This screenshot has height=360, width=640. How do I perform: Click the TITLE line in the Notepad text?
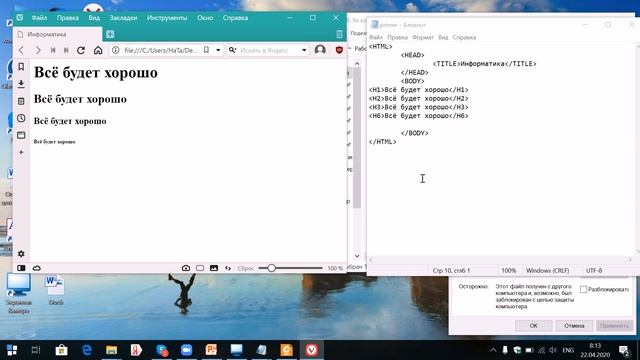pyautogui.click(x=484, y=64)
